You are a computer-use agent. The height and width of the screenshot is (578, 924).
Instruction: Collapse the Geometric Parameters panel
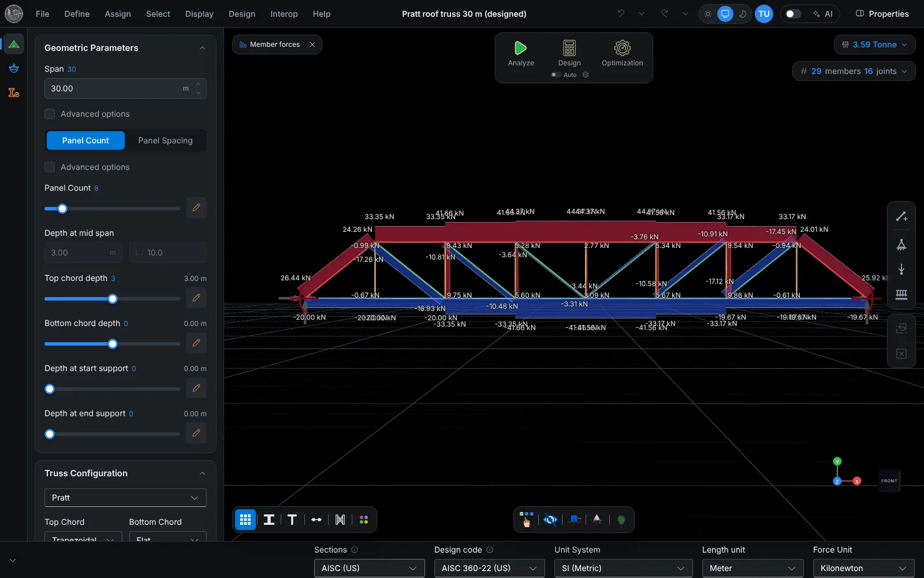pos(202,48)
